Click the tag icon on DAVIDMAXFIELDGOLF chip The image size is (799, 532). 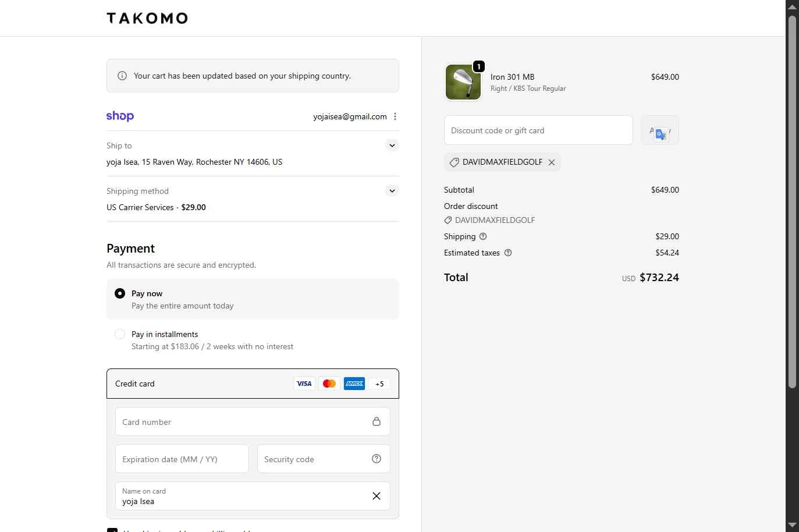point(454,162)
